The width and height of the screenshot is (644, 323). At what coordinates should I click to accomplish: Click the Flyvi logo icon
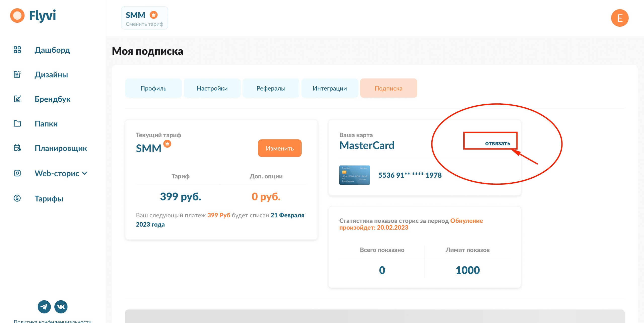[x=17, y=16]
